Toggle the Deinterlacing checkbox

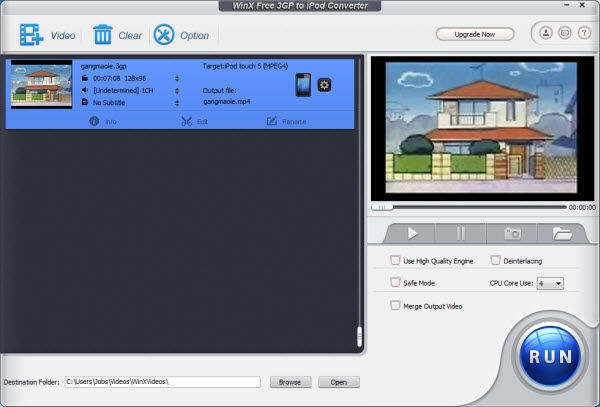click(x=496, y=260)
